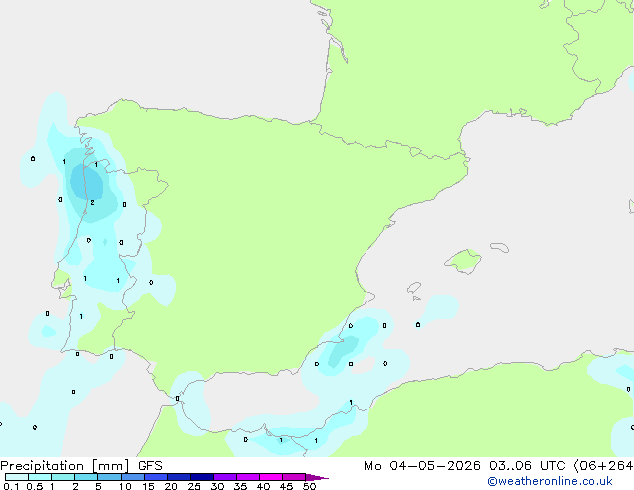Select the 25–30 mm legend swatch
The height and width of the screenshot is (490, 634).
[201, 477]
